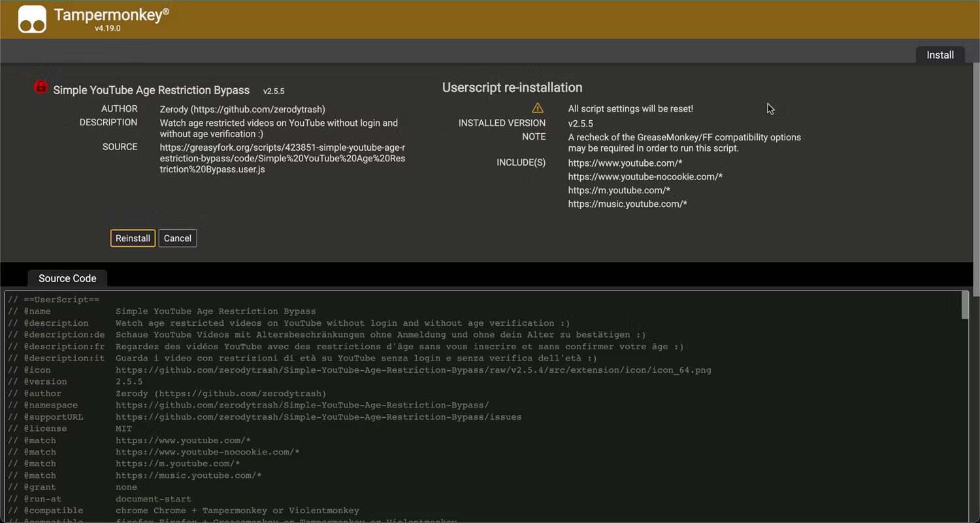Click the https://www.youtube.com/* include entry
Screen dimensions: 980x523
coord(625,163)
